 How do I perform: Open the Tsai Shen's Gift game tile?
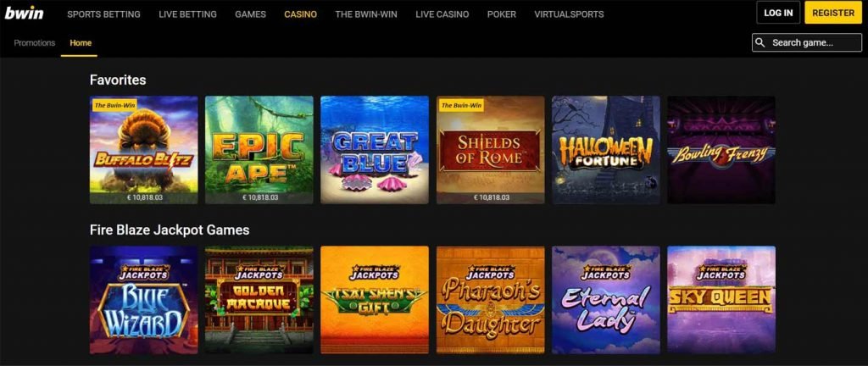coord(375,300)
